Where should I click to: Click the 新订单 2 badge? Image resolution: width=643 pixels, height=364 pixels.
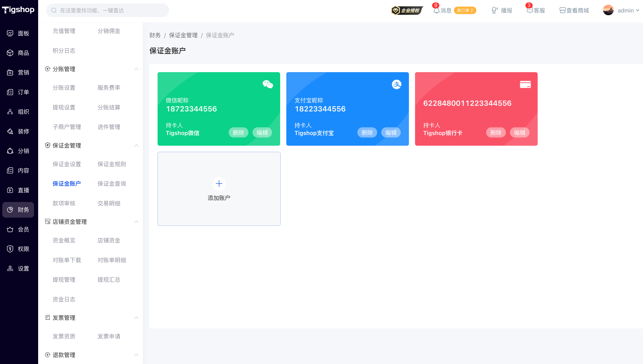pos(465,10)
